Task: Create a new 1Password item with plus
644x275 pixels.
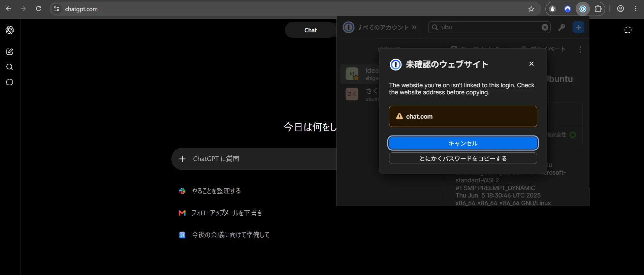Action: (x=579, y=27)
